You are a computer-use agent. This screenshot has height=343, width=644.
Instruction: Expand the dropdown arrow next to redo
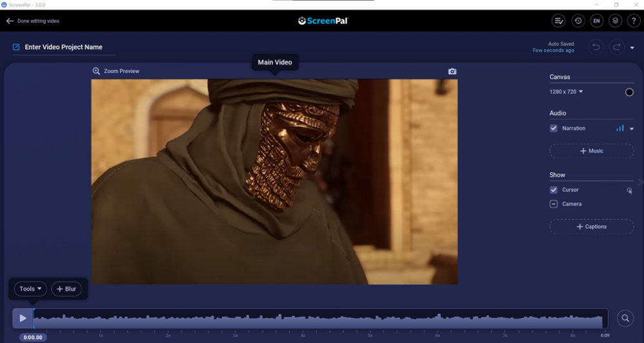(x=632, y=48)
